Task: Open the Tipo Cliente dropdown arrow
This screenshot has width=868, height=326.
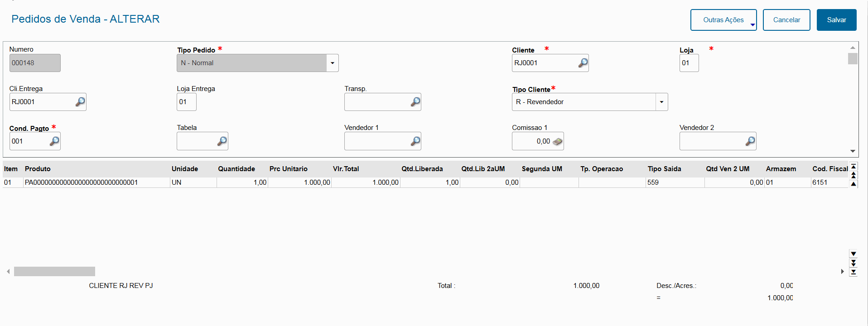Action: coord(661,102)
